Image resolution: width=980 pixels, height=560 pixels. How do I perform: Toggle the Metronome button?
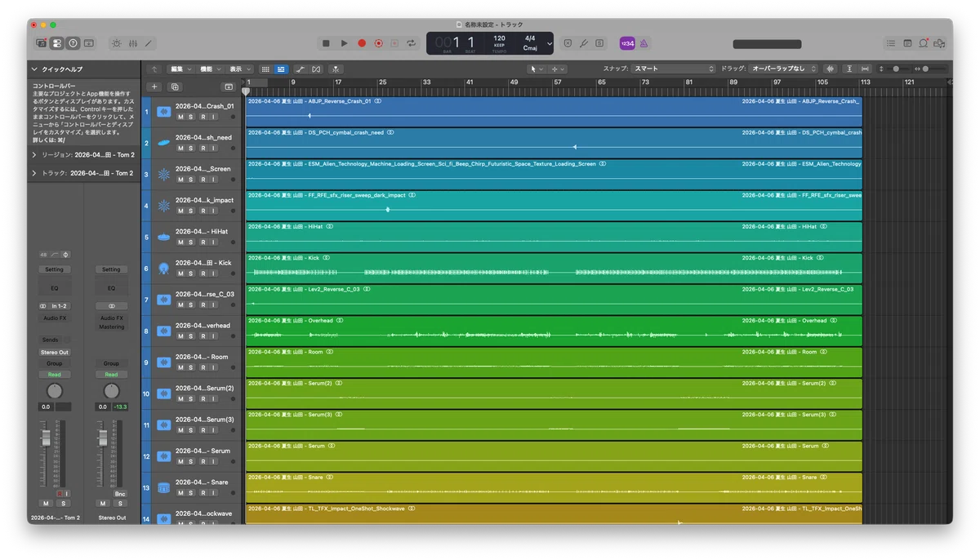(x=644, y=43)
